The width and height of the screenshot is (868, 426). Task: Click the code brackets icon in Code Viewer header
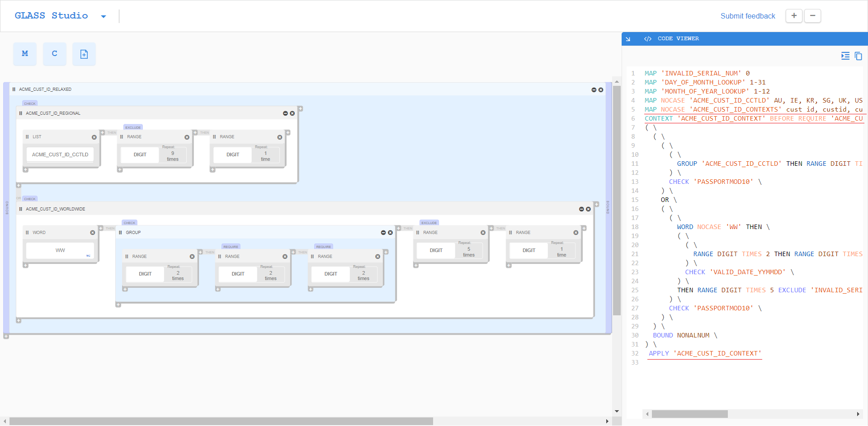[x=648, y=39]
